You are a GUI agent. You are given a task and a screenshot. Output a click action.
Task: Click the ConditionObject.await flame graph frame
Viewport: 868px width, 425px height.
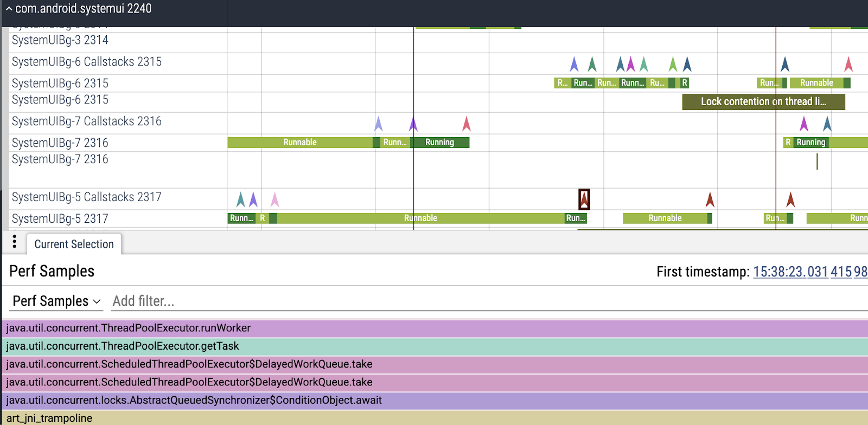(x=434, y=401)
